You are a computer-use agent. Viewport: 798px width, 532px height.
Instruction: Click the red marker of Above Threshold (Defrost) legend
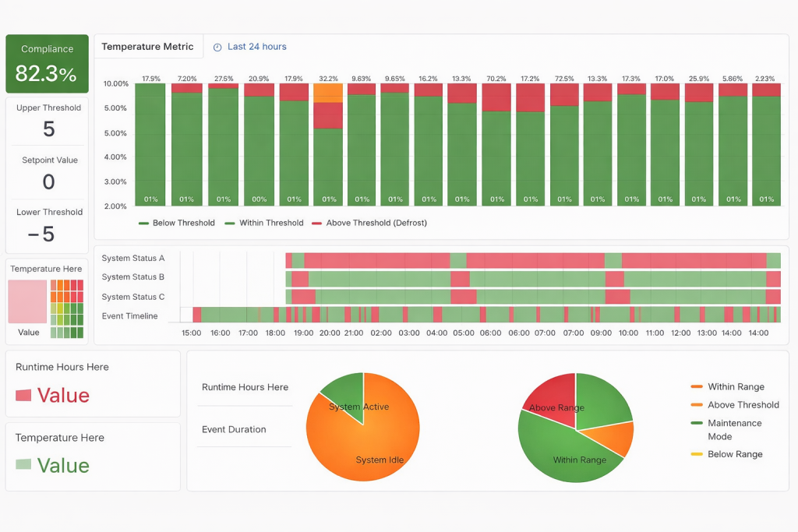pos(317,224)
